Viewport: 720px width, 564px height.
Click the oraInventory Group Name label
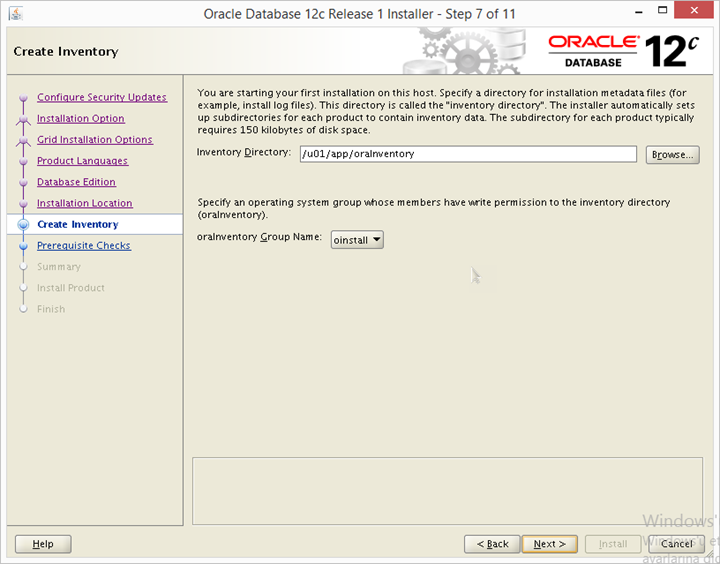(x=259, y=237)
